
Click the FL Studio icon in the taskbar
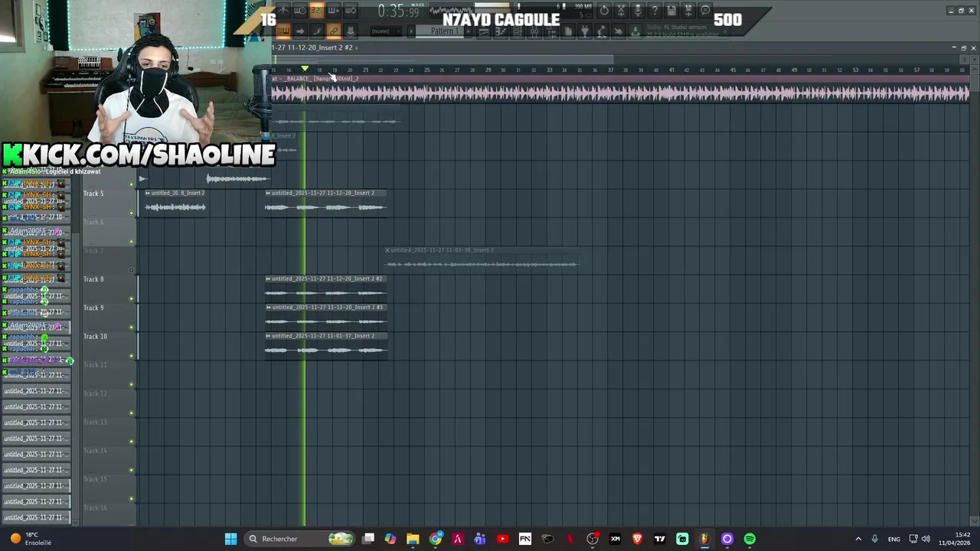pos(704,539)
